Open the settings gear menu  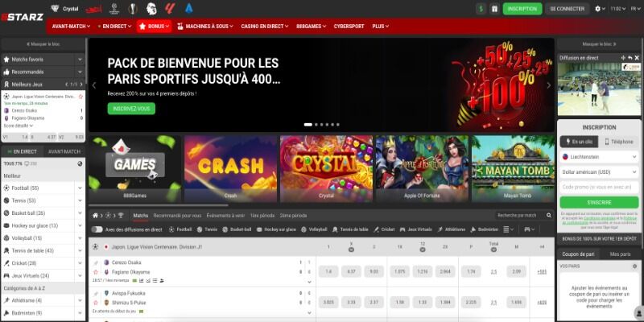pyautogui.click(x=600, y=9)
